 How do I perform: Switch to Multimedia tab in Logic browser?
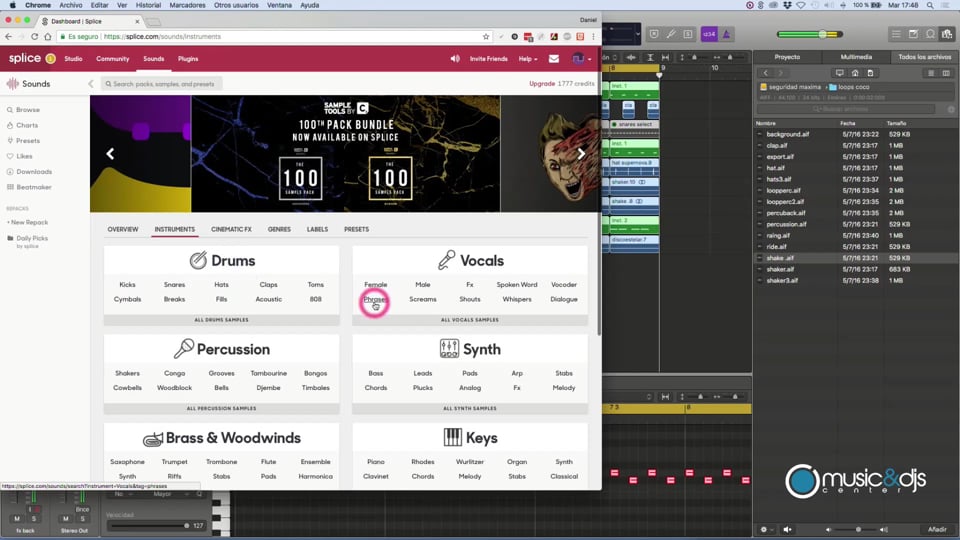click(856, 57)
